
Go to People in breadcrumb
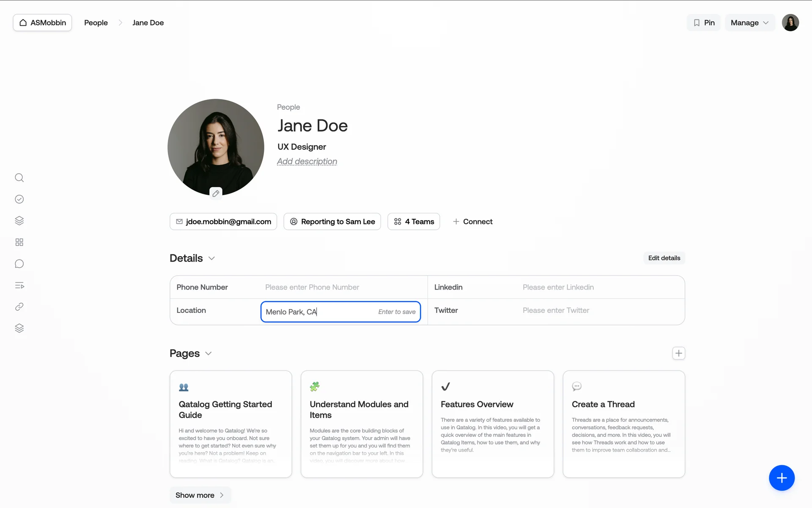click(x=96, y=23)
